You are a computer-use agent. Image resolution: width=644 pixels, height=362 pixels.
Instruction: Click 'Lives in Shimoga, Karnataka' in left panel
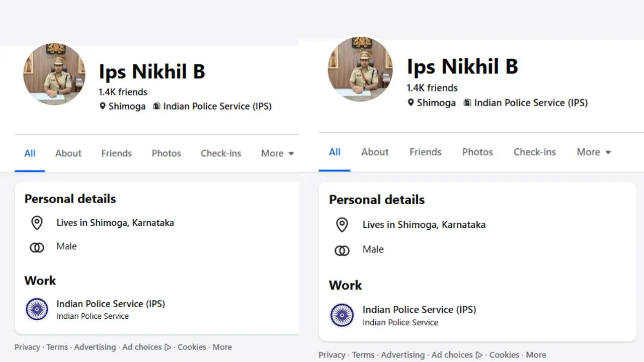pos(115,223)
